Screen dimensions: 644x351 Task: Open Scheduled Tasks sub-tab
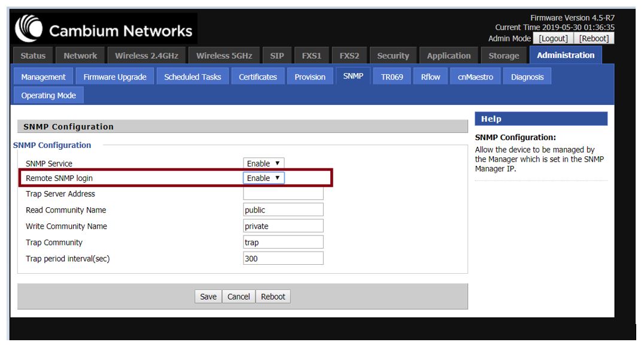point(193,77)
